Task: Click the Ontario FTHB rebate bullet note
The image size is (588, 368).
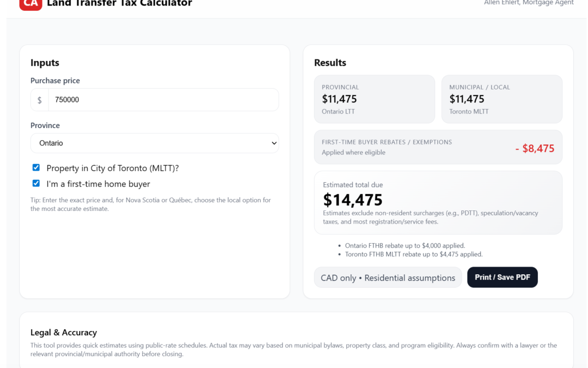Action: [x=406, y=245]
